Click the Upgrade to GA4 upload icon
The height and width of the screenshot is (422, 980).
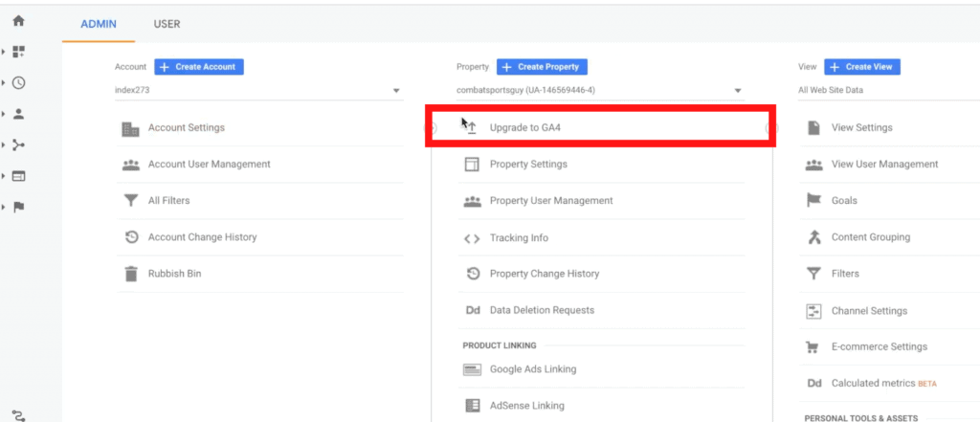pos(472,127)
